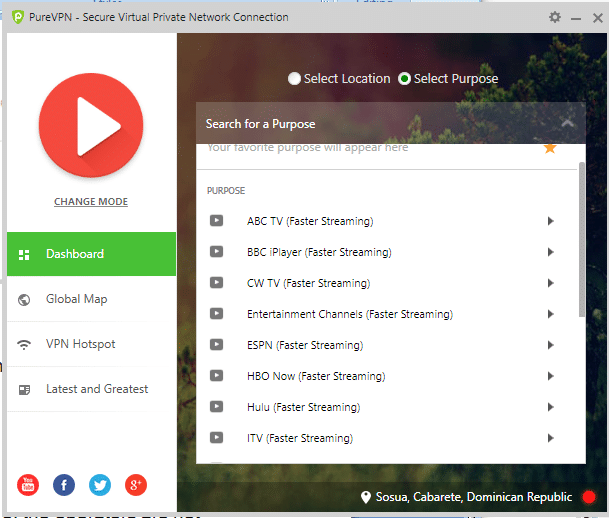609x518 pixels.
Task: Click the globe icon beside Global Map
Action: [24, 300]
